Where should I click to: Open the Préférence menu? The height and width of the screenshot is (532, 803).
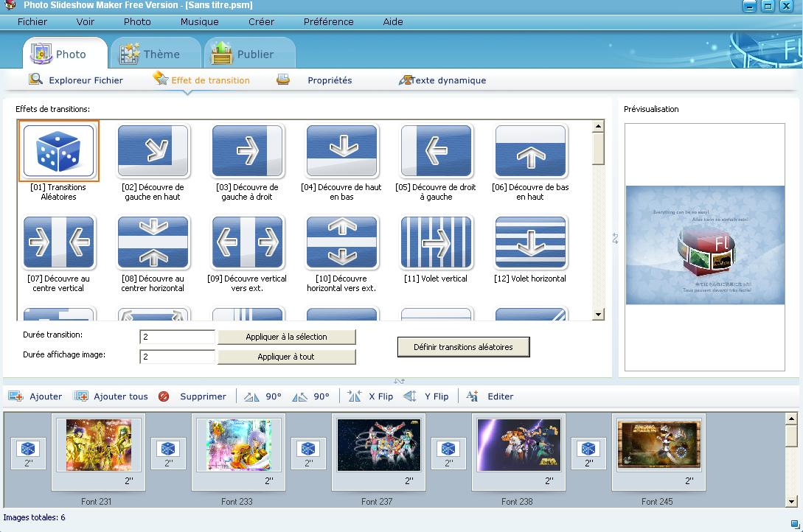pyautogui.click(x=328, y=21)
